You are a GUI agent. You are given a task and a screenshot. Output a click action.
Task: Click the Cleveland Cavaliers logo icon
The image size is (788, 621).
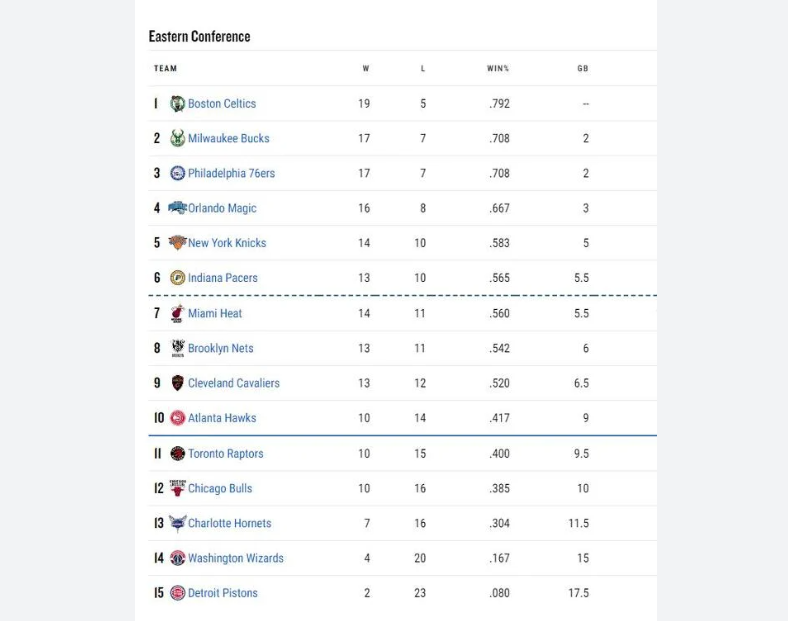point(178,383)
